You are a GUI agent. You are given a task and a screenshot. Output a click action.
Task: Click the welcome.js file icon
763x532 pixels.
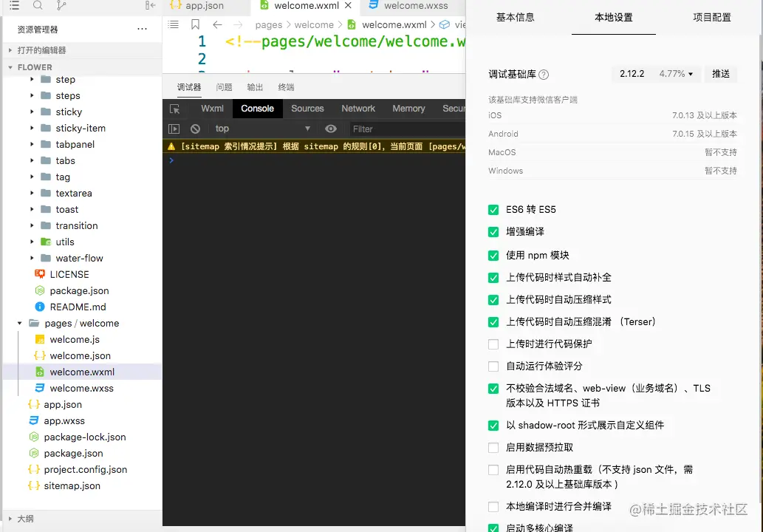(40, 339)
